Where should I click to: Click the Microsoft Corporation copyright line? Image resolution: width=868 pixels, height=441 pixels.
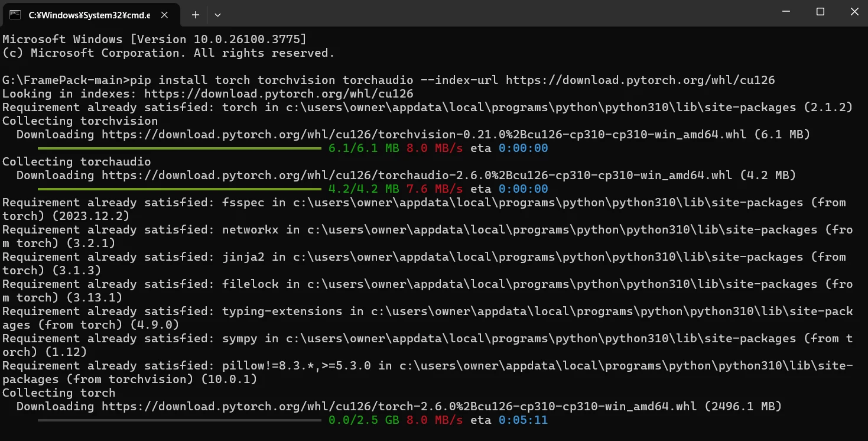click(168, 53)
